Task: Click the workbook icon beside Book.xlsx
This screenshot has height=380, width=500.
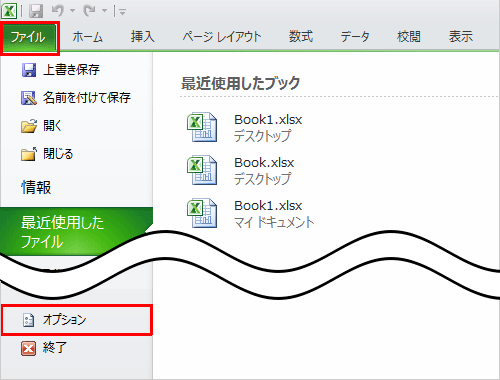Action: point(202,170)
